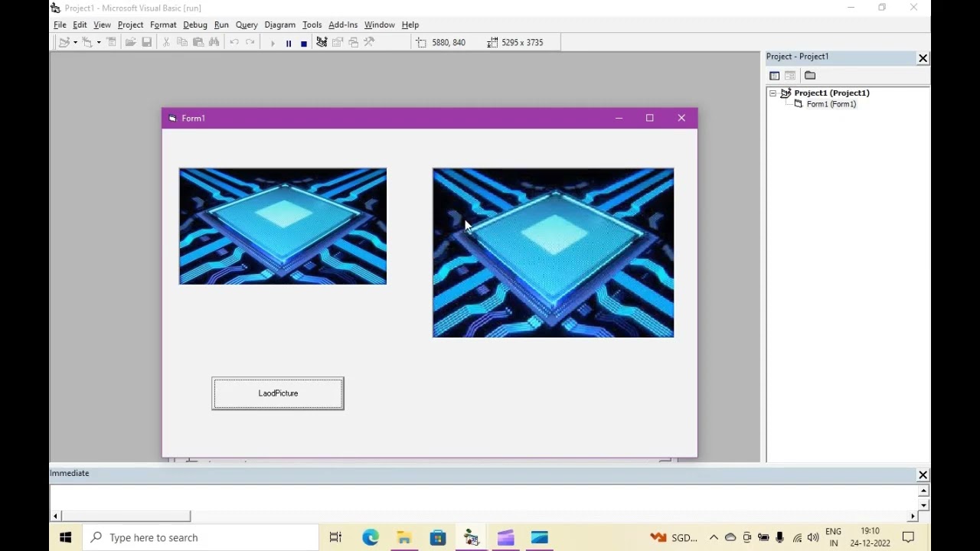Screen dimensions: 980x551
Task: Open Task View on the taskbar
Action: click(335, 538)
